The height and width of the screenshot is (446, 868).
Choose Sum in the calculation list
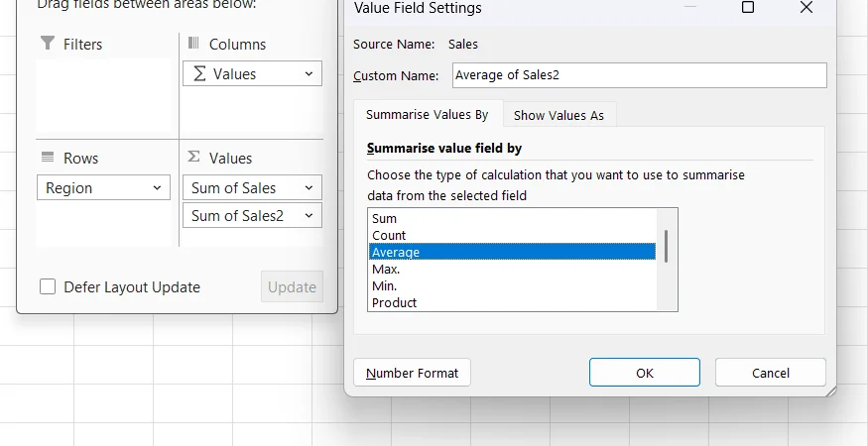tap(513, 219)
